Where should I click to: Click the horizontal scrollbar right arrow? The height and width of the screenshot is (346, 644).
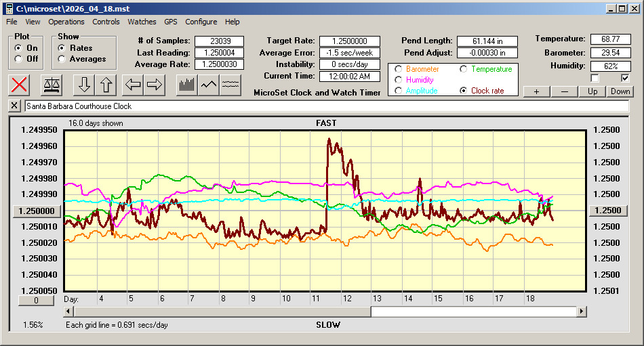click(x=582, y=311)
